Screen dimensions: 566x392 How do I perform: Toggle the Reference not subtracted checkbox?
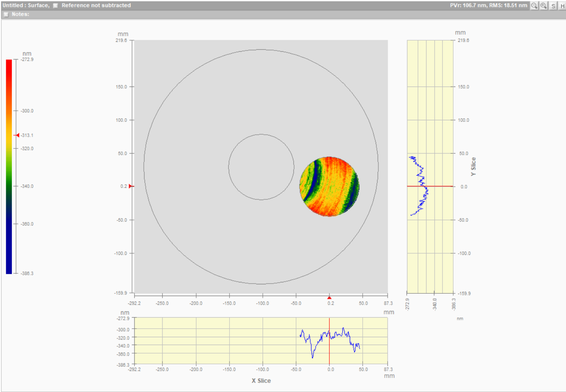[x=56, y=5]
